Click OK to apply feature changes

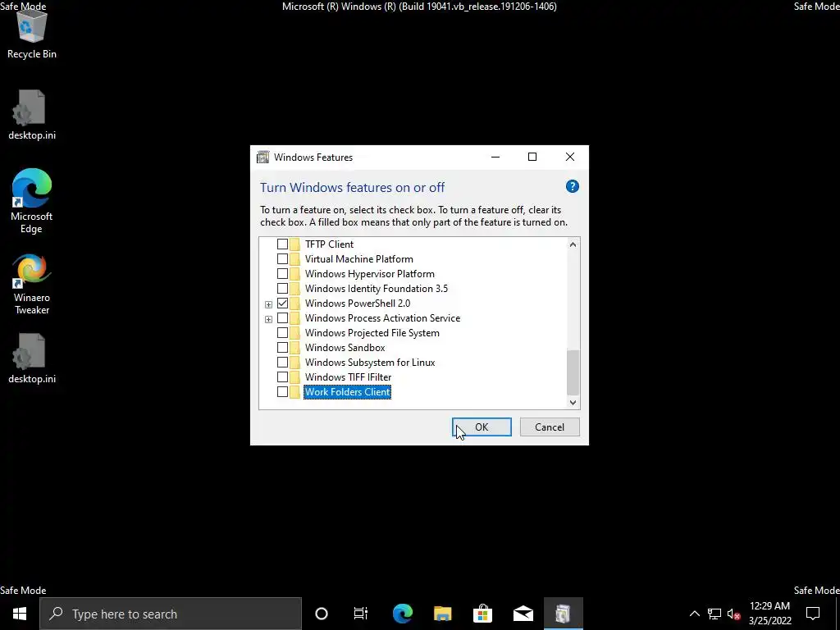(482, 427)
